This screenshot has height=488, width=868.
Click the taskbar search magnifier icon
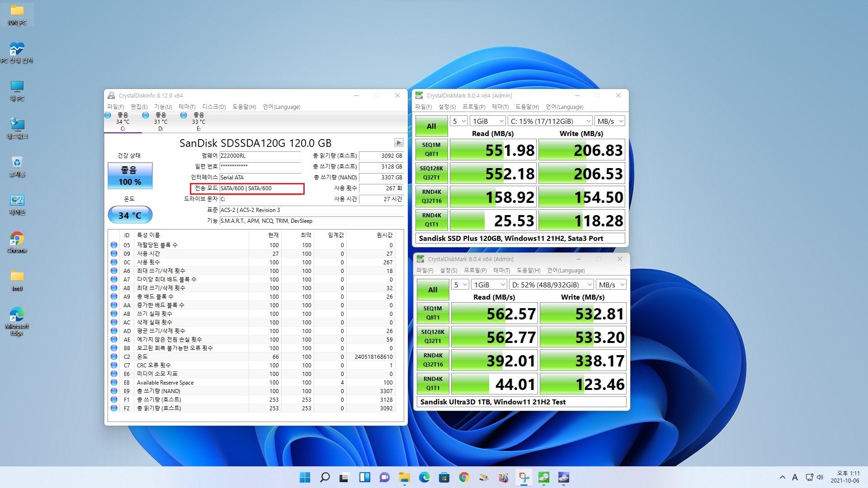[325, 478]
